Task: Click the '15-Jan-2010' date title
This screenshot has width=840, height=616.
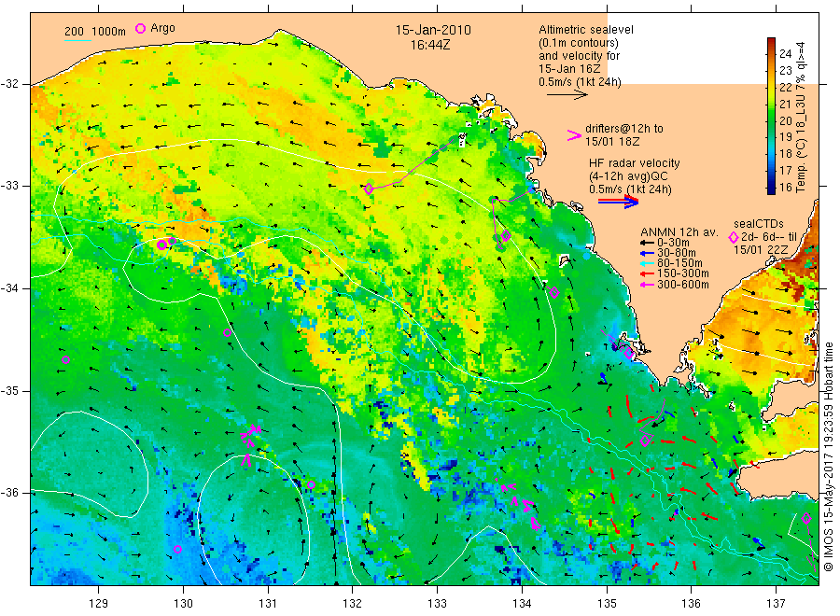Action: (433, 31)
